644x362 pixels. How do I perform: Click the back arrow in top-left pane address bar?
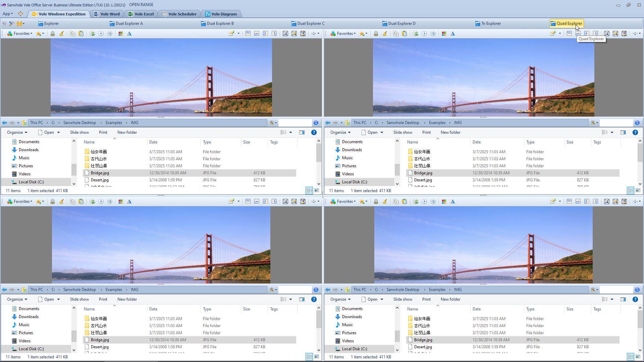pos(4,123)
